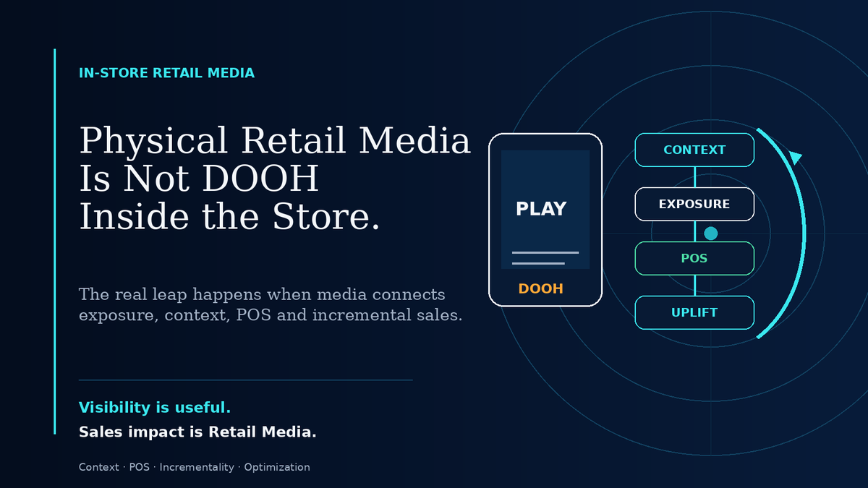Click 'The real leap happens when media connects'
The width and height of the screenshot is (868, 488).
262,294
